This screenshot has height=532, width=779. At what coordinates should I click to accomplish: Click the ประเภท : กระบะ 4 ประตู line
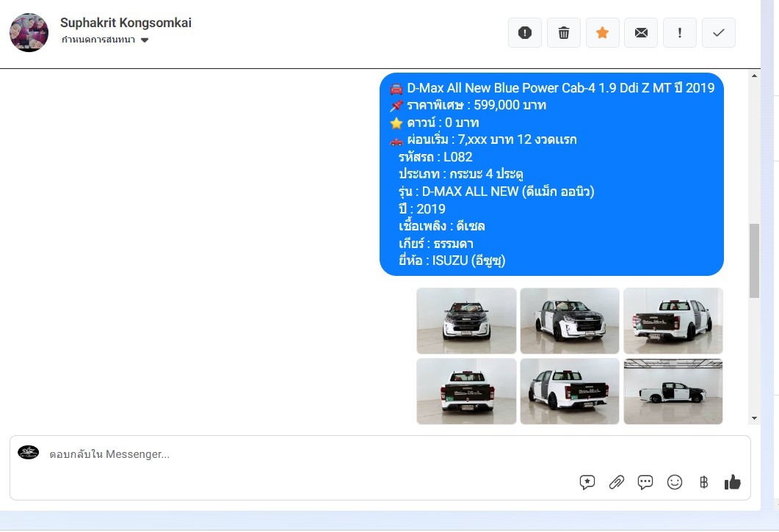(460, 175)
